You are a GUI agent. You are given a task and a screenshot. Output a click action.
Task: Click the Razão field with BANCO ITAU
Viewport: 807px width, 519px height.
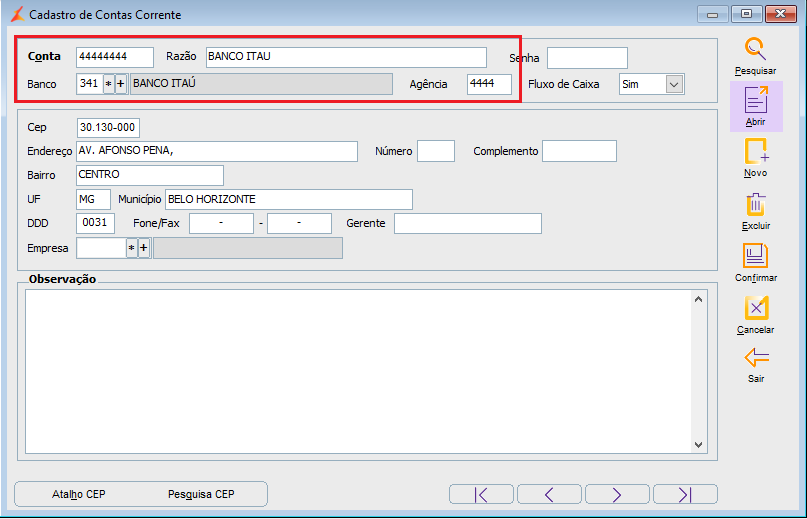tap(346, 57)
